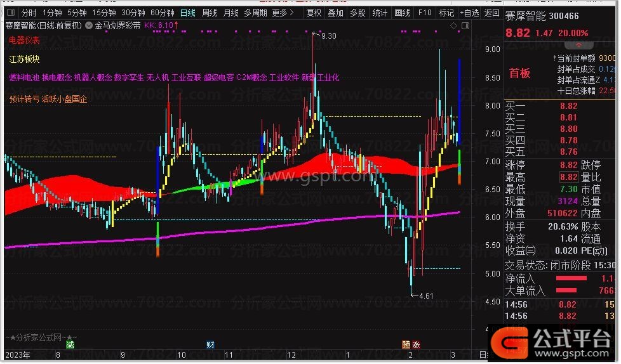Click the blue 财 event marker
This screenshot has height=364, width=621.
[x=210, y=345]
